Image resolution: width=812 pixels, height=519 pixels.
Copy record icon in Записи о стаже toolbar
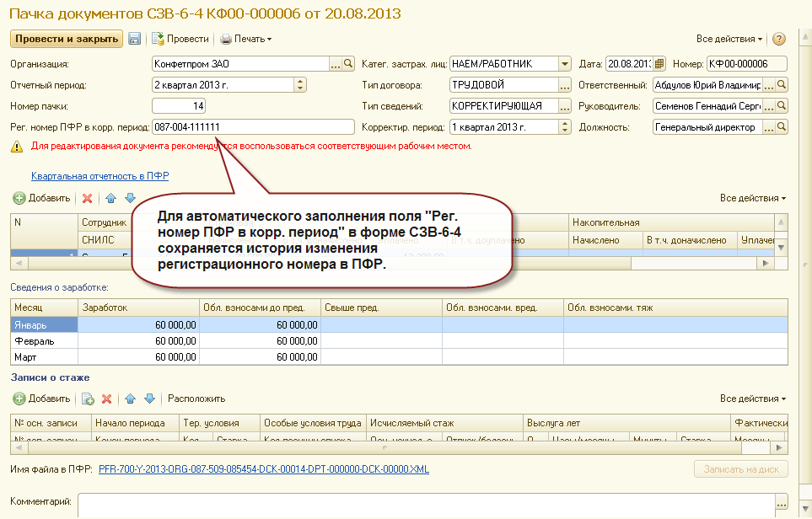coord(88,399)
